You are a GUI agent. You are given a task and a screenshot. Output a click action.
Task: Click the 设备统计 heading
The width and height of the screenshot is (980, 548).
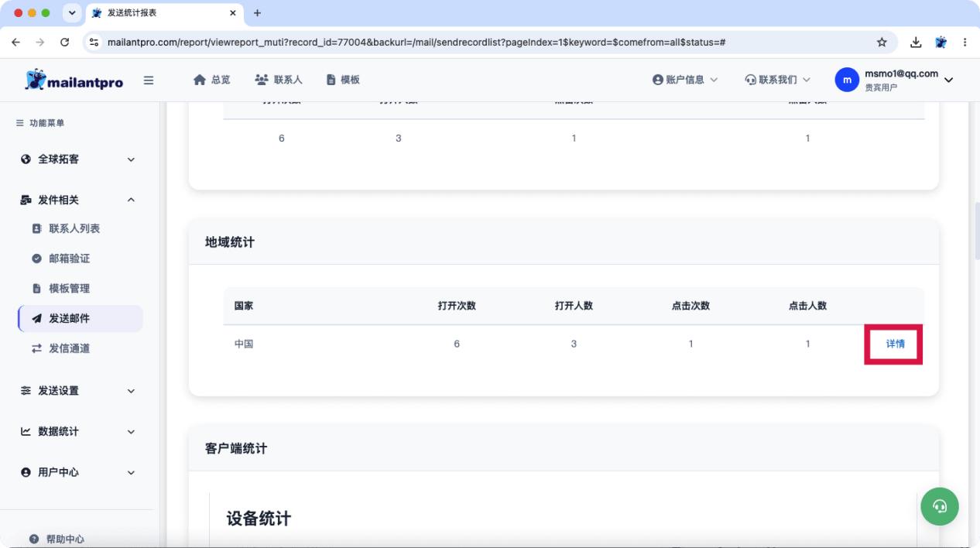[259, 519]
